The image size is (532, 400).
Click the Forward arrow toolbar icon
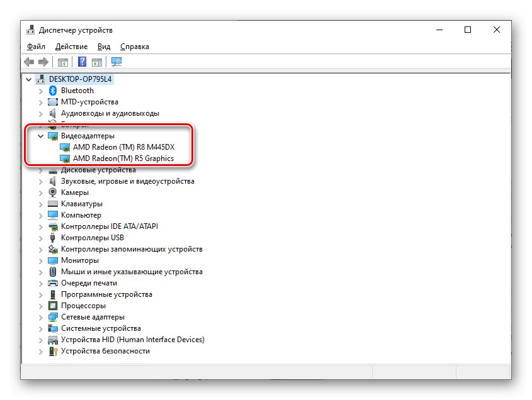[43, 62]
